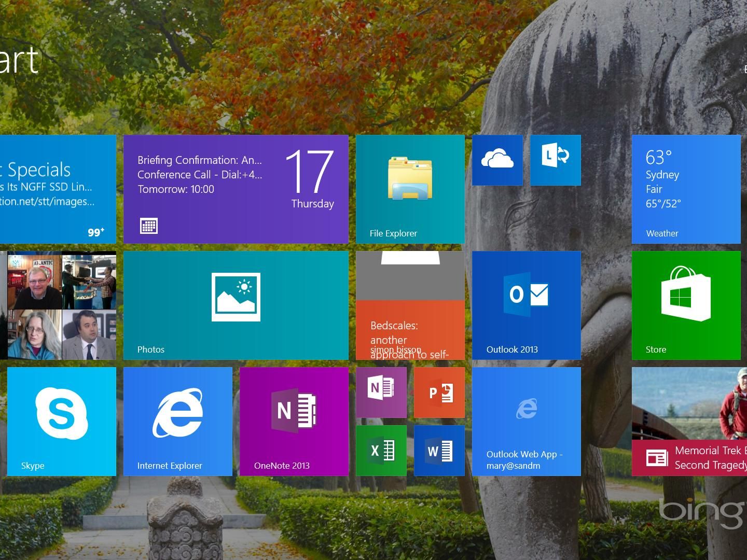Launch File Explorer tile
Screen dimensions: 747x560
410,189
